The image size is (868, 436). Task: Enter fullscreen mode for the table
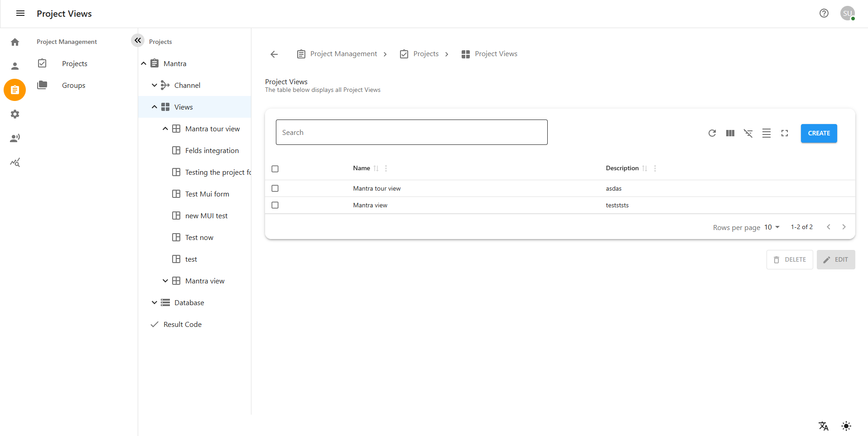pyautogui.click(x=785, y=133)
